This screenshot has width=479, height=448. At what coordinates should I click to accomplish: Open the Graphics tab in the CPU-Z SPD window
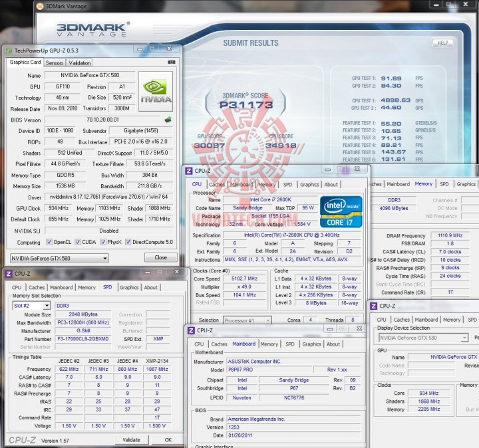[129, 287]
